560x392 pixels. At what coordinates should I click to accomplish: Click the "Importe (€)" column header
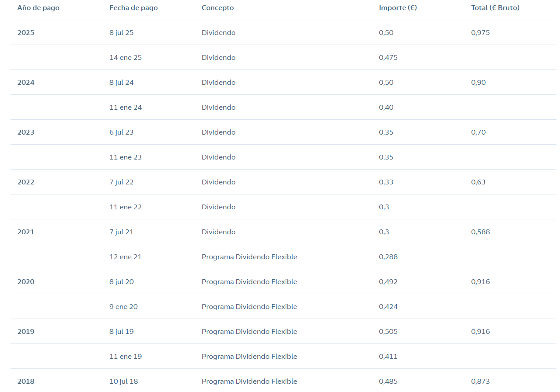click(398, 8)
